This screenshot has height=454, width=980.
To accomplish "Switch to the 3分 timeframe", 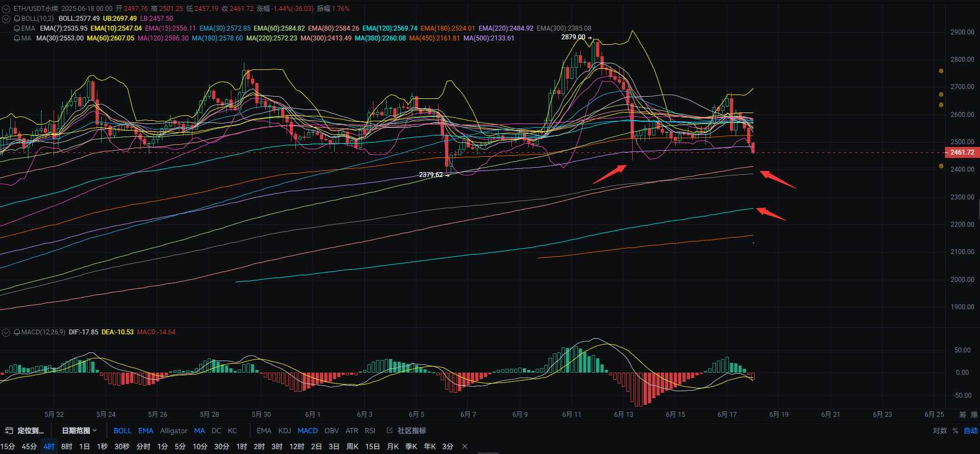I will pyautogui.click(x=448, y=446).
